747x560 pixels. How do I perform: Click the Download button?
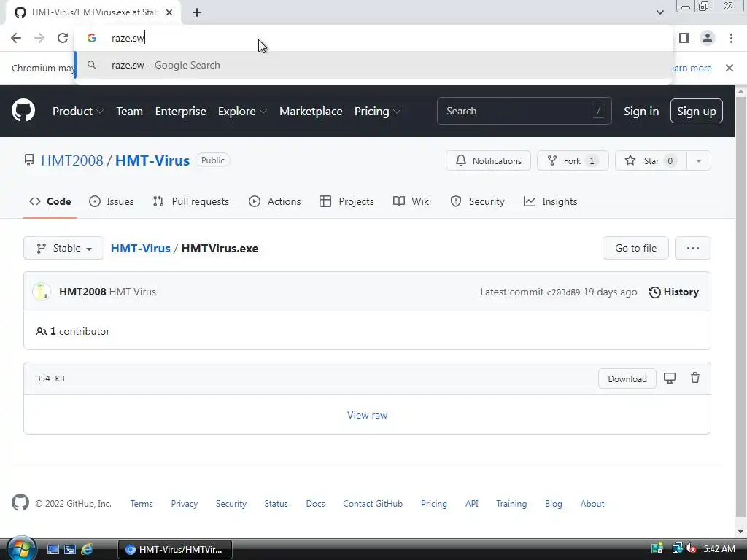pos(627,378)
